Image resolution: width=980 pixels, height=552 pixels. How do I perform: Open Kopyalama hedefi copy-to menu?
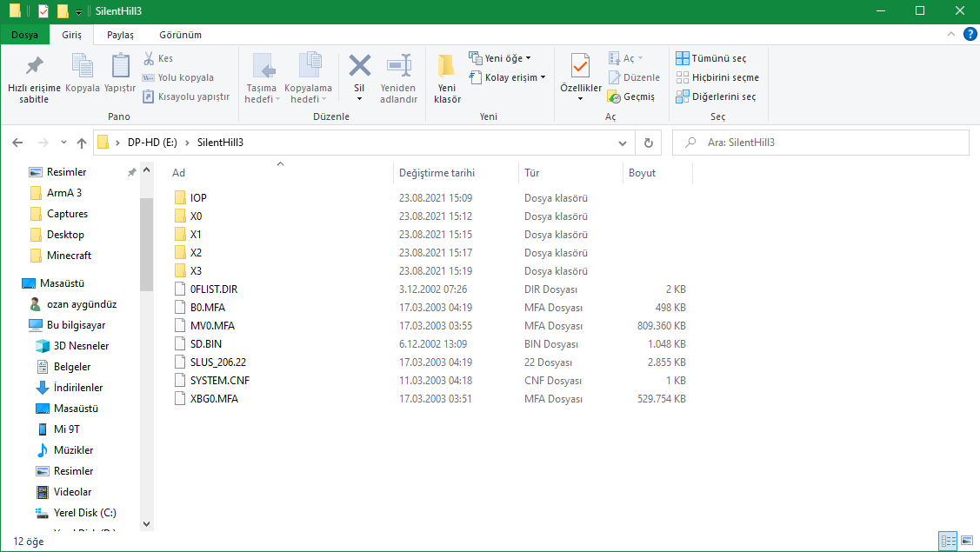[x=308, y=79]
